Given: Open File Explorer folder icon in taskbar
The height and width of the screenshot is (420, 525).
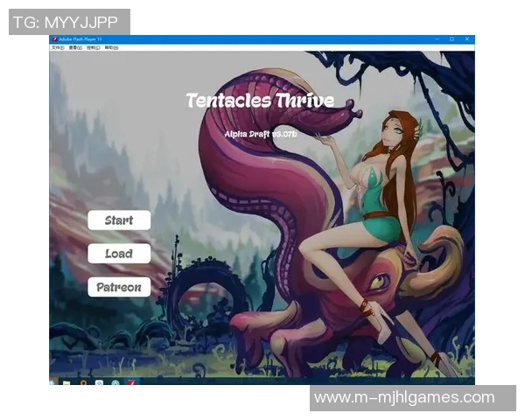Looking at the screenshot, I should (66, 381).
